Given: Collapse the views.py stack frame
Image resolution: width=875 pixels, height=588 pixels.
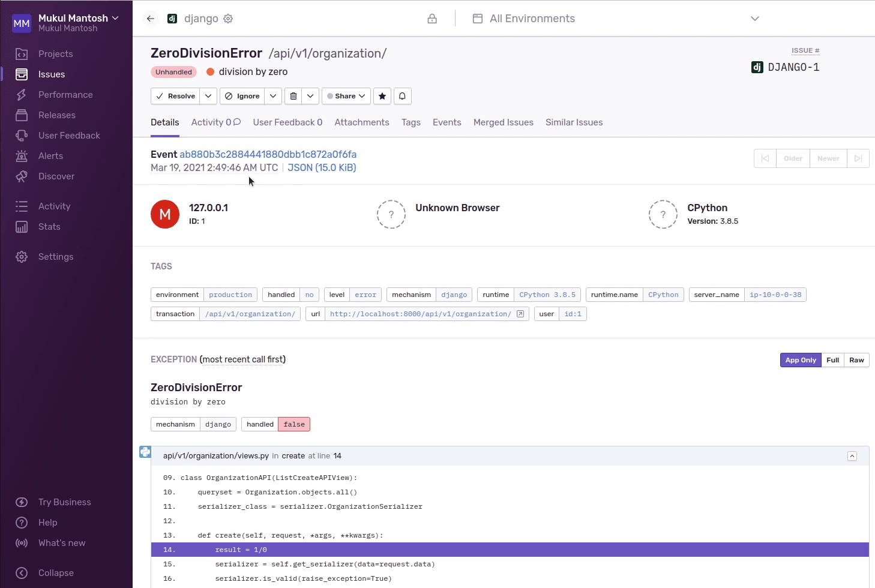Looking at the screenshot, I should coord(852,456).
